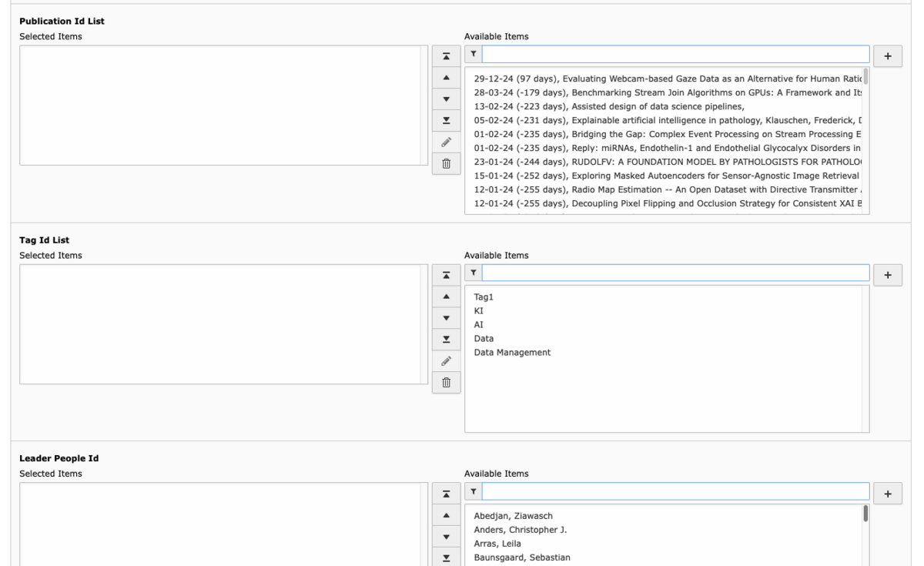Viewport: 924px width, 566px height.
Task: Click move-to-bottom icon in Publication Id List
Action: point(447,121)
